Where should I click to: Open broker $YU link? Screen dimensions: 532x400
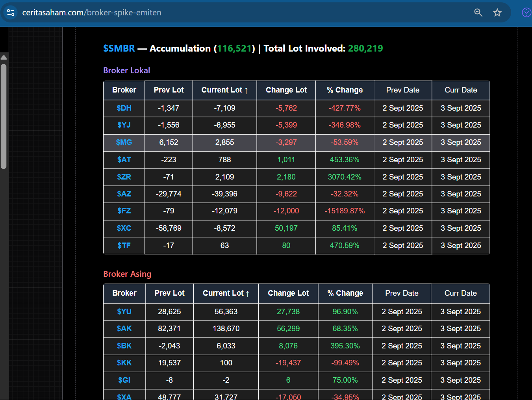pos(124,312)
